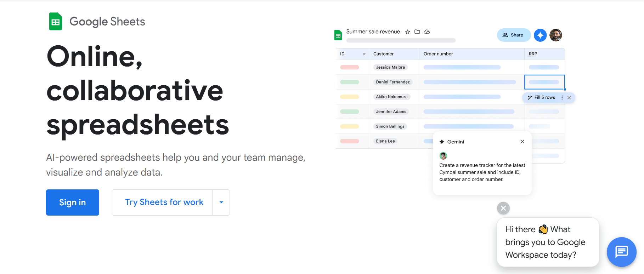Select the RRP column header
This screenshot has width=644, height=274.
[x=544, y=54]
